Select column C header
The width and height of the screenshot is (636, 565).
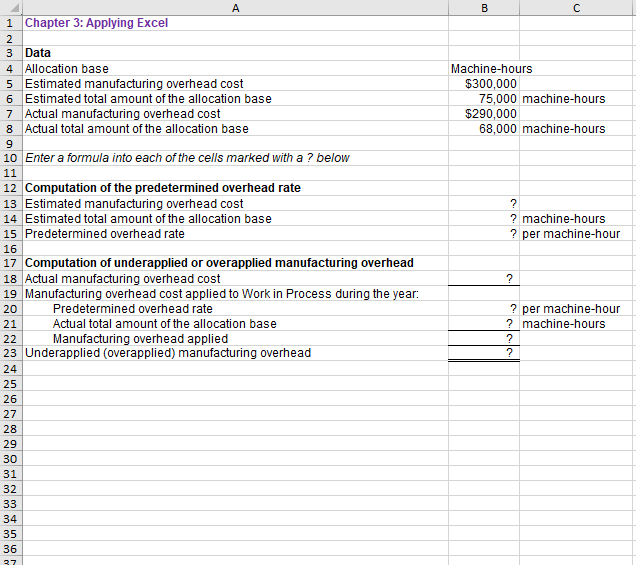576,8
